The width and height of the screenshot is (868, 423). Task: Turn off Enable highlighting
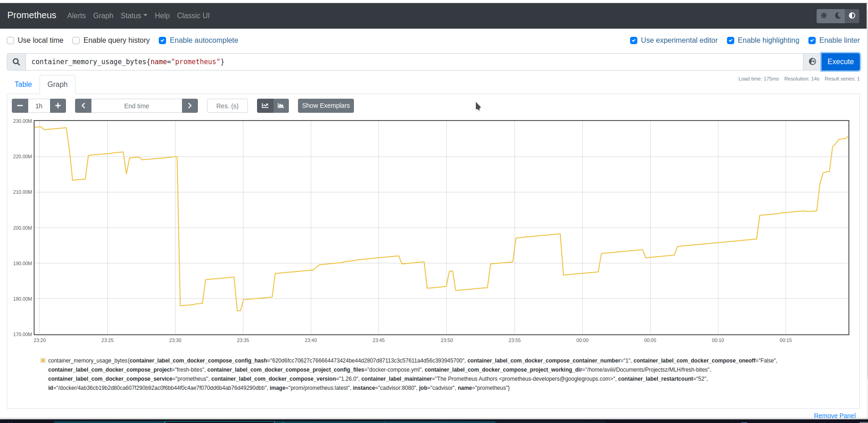pyautogui.click(x=731, y=40)
